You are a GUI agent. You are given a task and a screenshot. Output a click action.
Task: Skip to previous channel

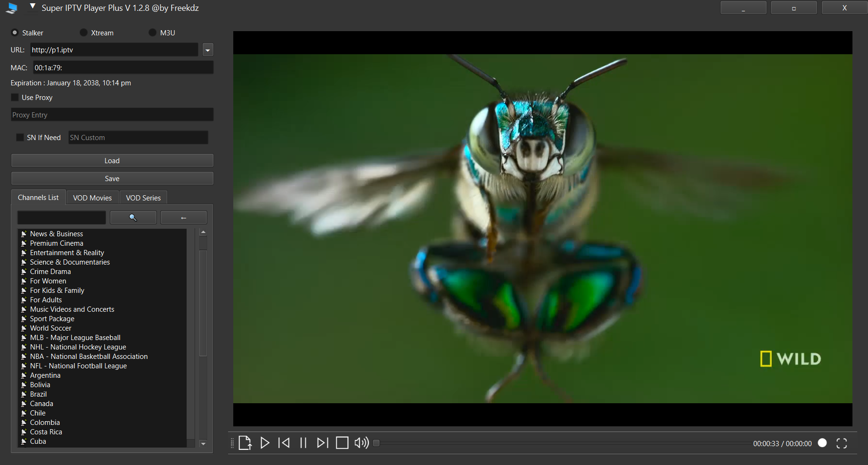pos(284,443)
